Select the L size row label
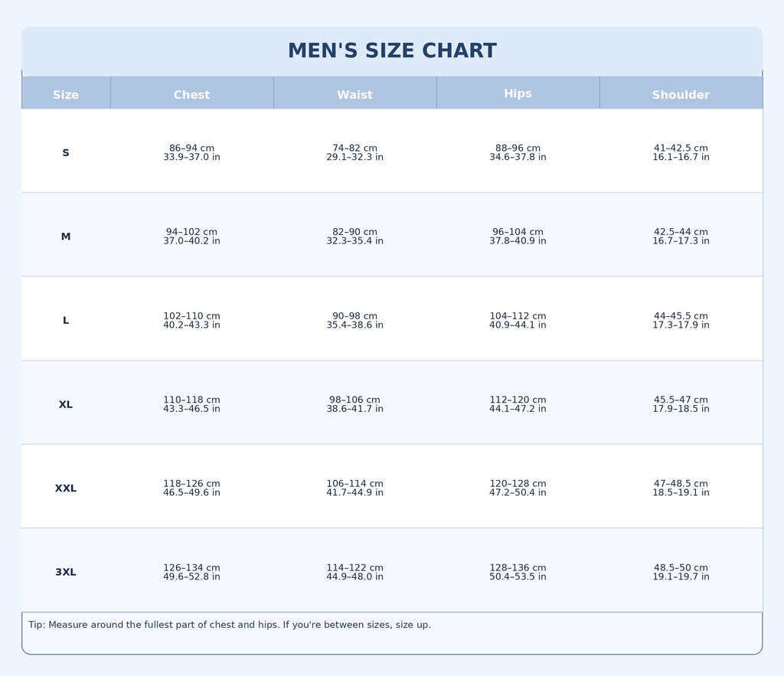This screenshot has width=784, height=676. pos(66,321)
